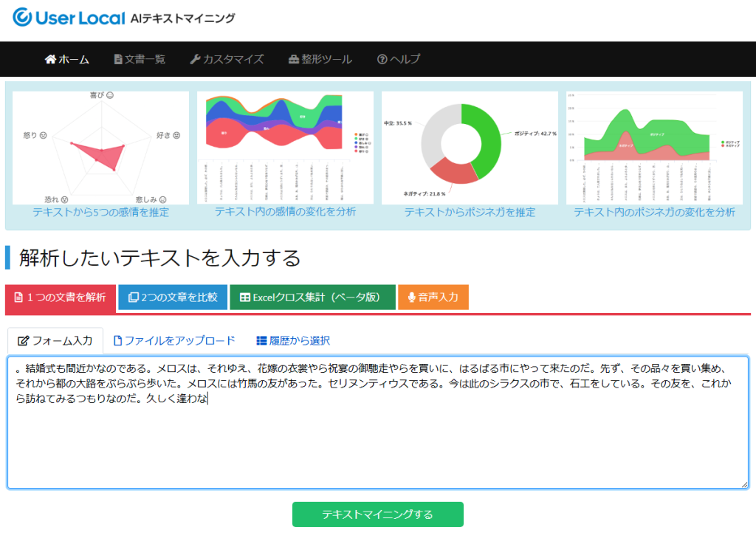The width and height of the screenshot is (756, 544).
Task: Start 音声入力 with the microphone button
Action: [x=433, y=297]
